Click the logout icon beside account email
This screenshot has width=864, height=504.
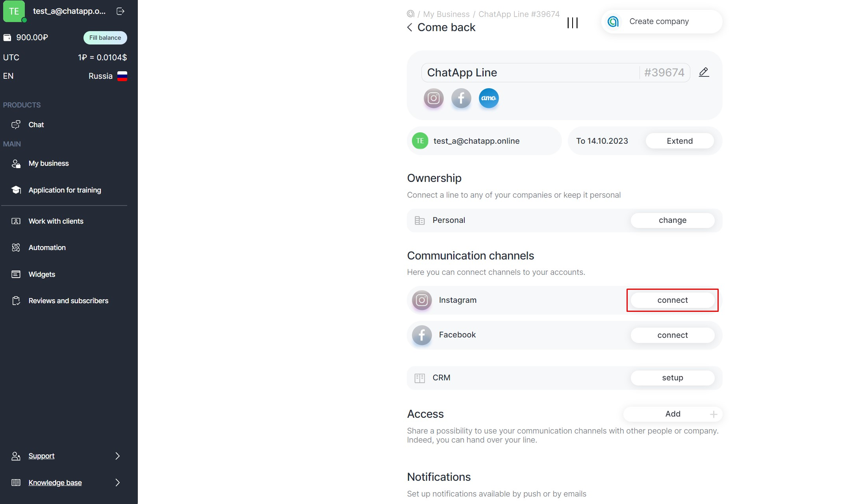click(121, 11)
